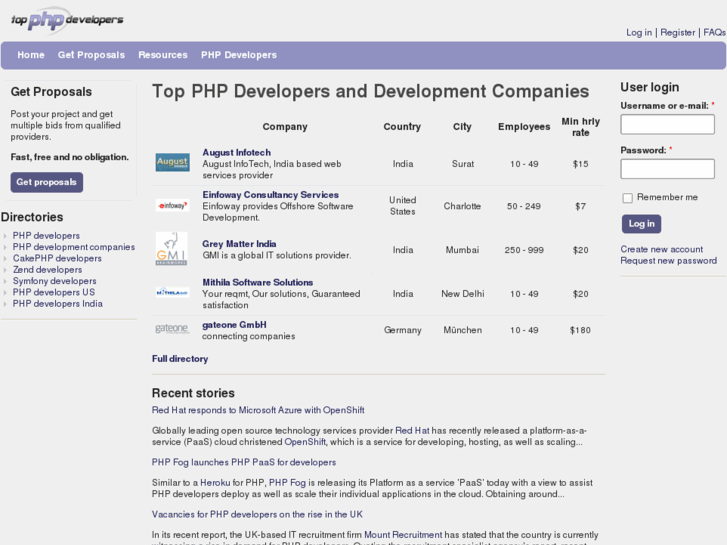The width and height of the screenshot is (727, 545).
Task: Click the $180 rate cell
Action: click(580, 330)
